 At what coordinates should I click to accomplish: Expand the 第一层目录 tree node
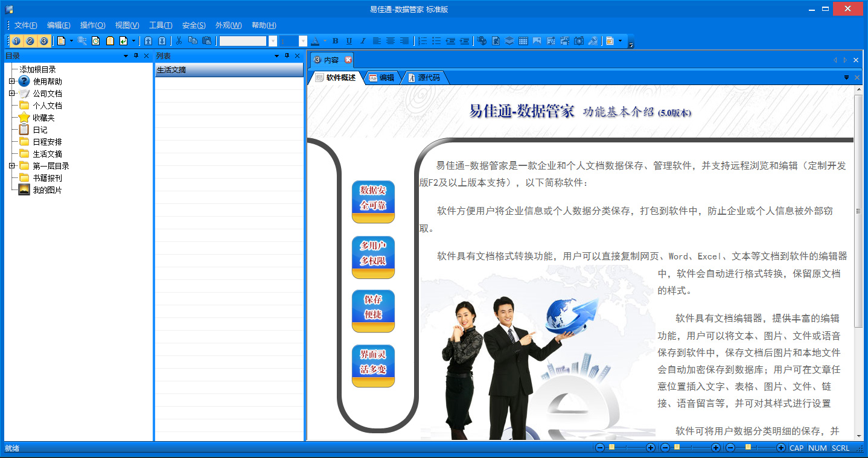point(11,166)
